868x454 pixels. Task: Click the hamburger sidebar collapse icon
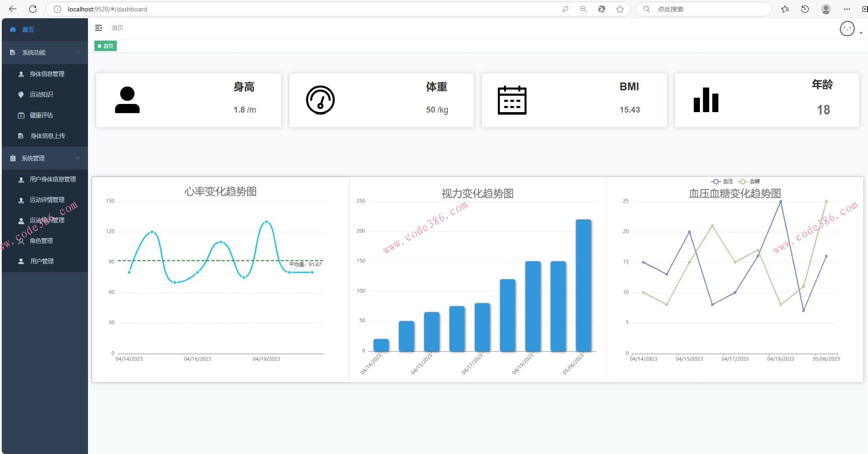98,28
